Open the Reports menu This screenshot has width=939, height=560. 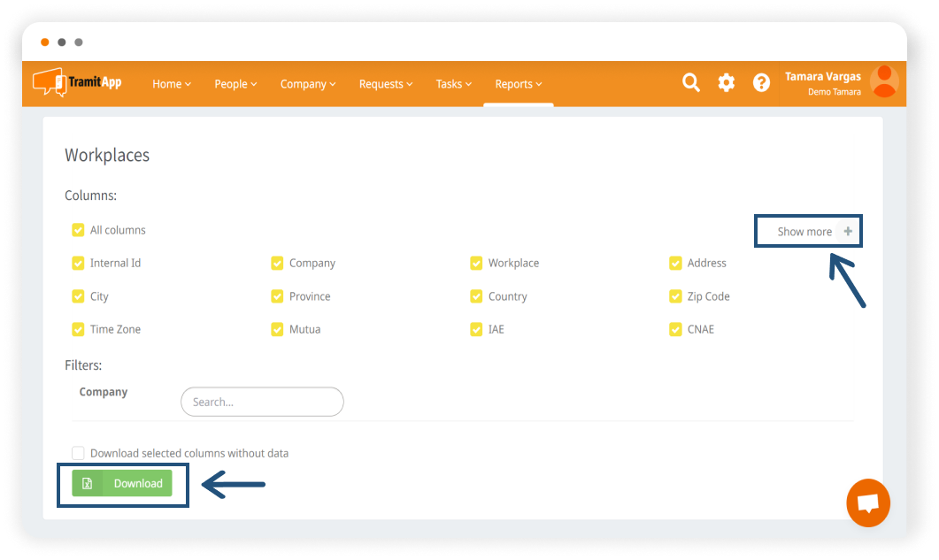point(519,84)
